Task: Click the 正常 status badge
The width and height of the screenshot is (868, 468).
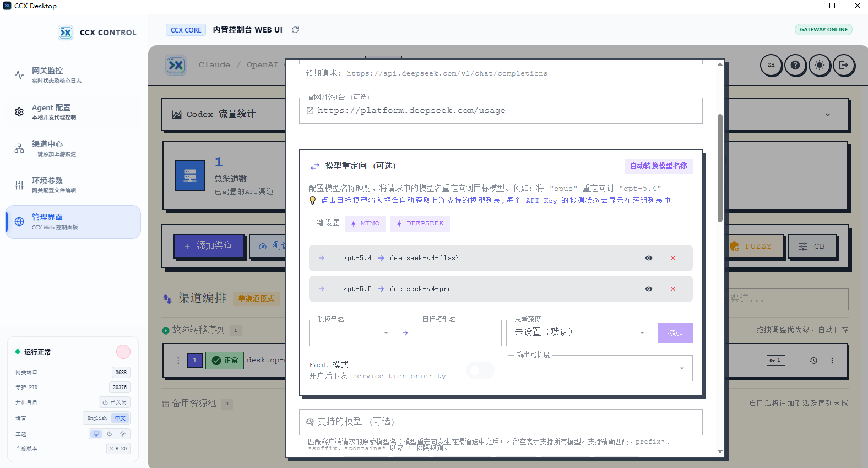Action: coord(225,361)
